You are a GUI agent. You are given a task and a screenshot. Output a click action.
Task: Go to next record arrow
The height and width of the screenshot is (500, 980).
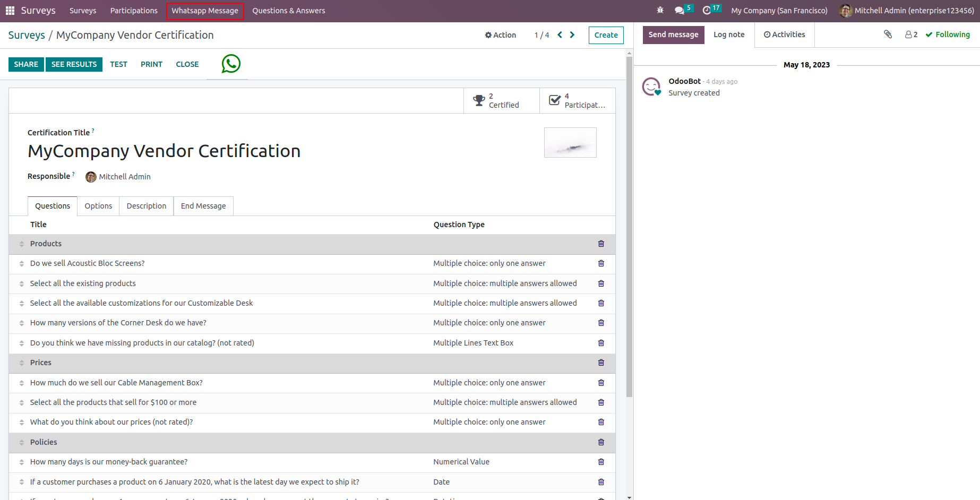(x=572, y=35)
